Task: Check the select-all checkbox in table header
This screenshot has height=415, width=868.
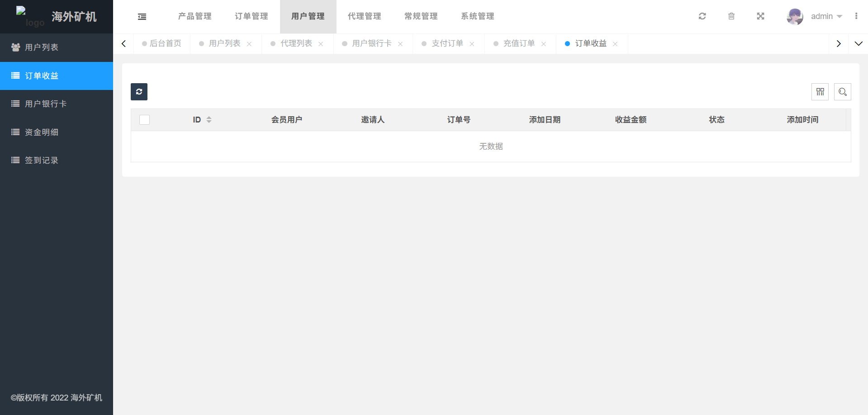Action: pyautogui.click(x=145, y=120)
